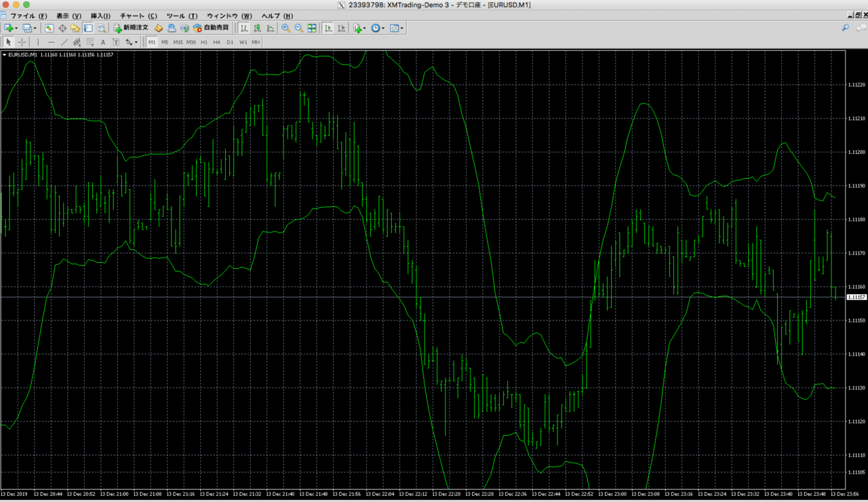Toggle chart auto scroll
This screenshot has width=868, height=502.
[328, 28]
